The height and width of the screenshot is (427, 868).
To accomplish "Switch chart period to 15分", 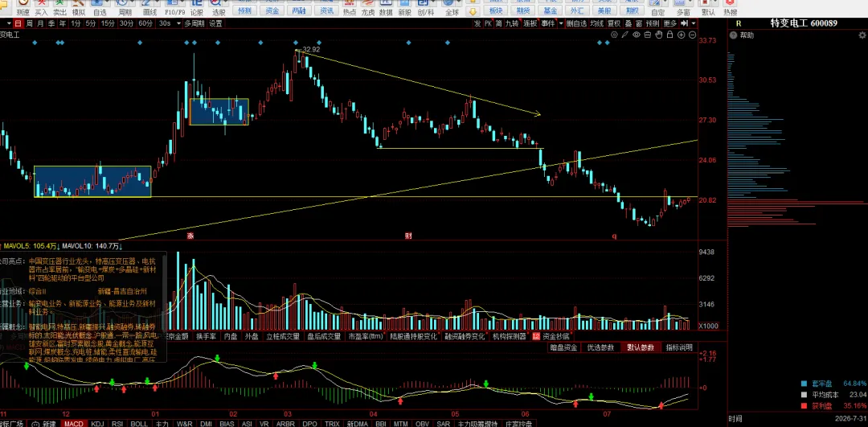I will (108, 23).
